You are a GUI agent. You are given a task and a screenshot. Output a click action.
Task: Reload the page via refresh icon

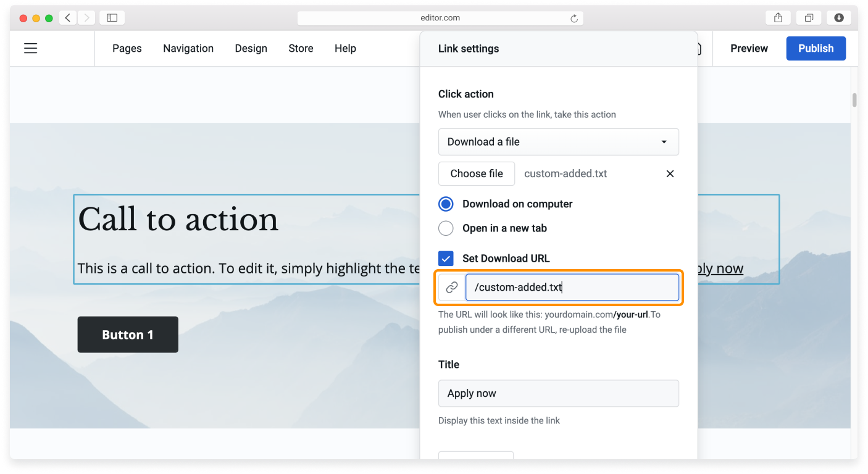574,19
